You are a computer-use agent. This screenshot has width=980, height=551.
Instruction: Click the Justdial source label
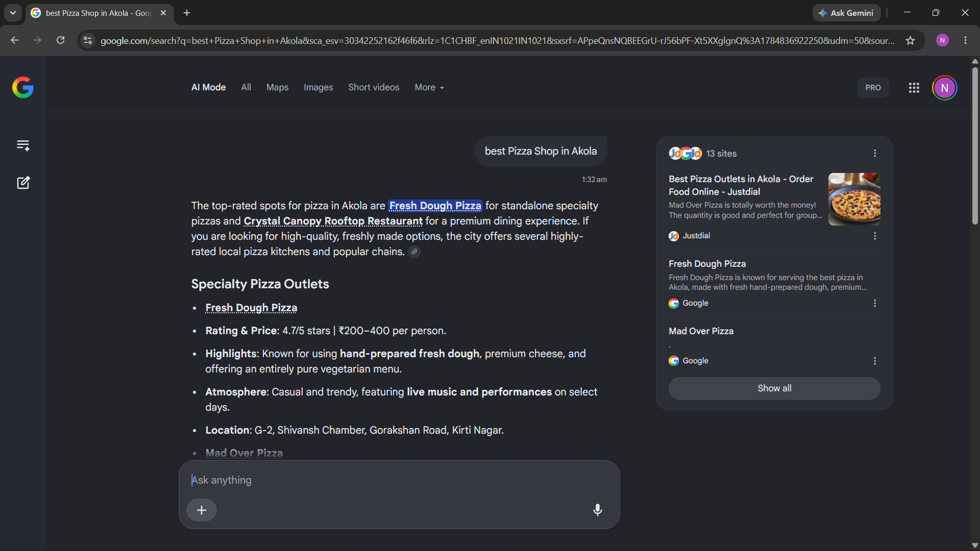(696, 236)
